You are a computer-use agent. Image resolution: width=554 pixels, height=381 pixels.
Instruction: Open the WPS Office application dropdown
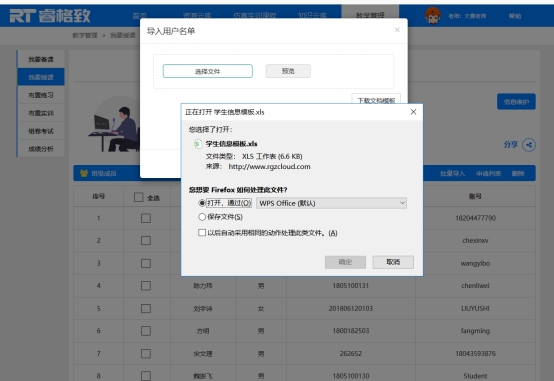331,203
